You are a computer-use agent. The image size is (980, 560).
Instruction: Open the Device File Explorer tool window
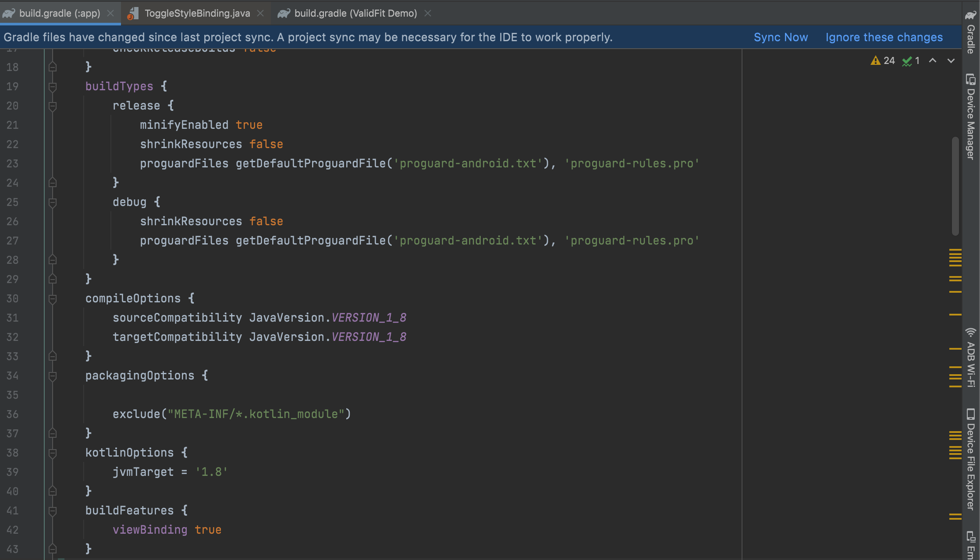click(x=971, y=459)
